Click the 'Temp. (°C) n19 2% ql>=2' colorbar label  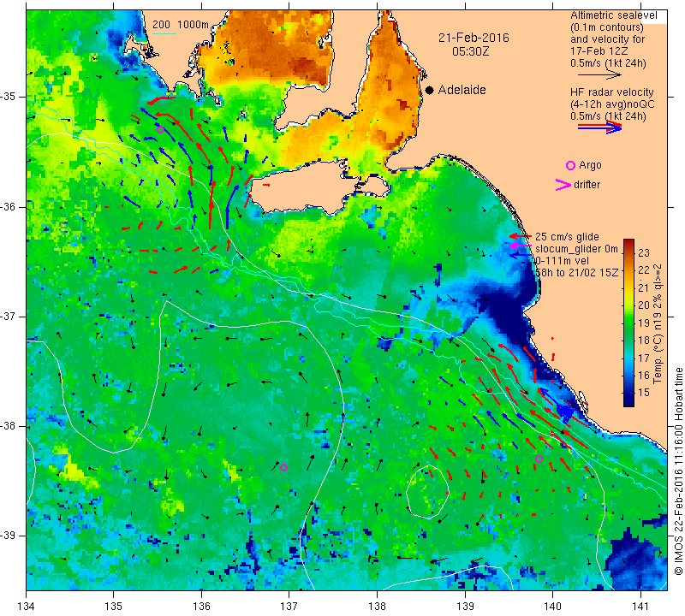[x=658, y=323]
